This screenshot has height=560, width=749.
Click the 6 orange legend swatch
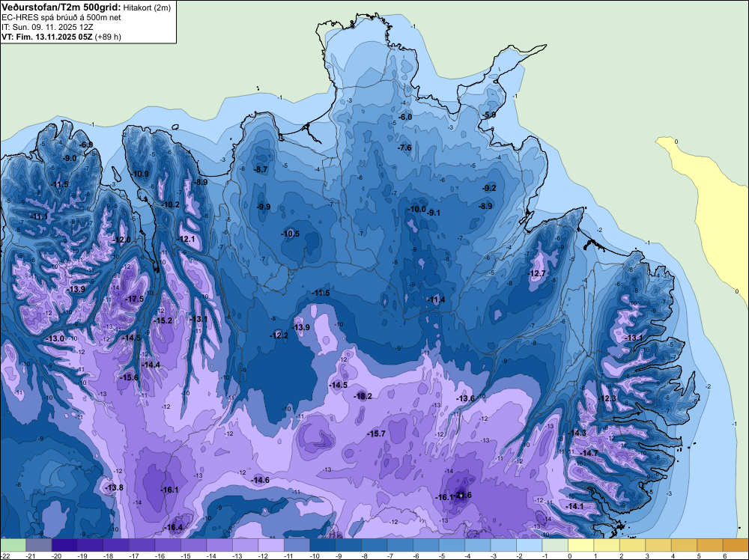pyautogui.click(x=736, y=545)
